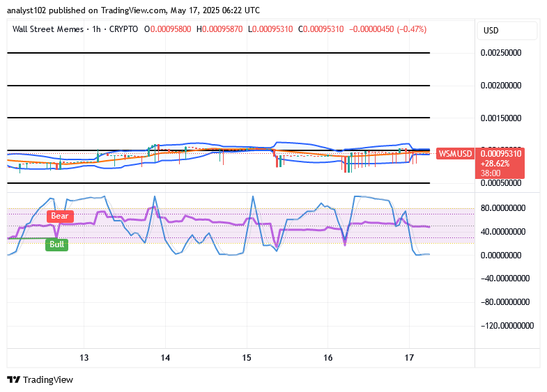
Task: Click the −80.00000000 indicator axis label
Action: pyautogui.click(x=505, y=302)
